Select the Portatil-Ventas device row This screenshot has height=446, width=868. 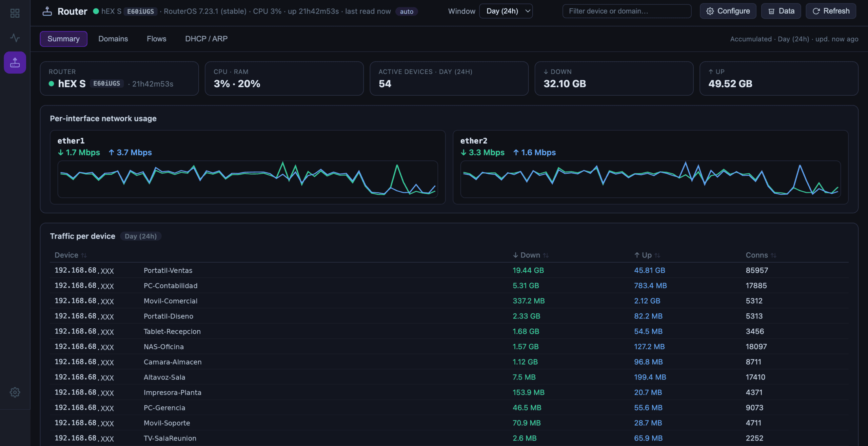tap(449, 270)
